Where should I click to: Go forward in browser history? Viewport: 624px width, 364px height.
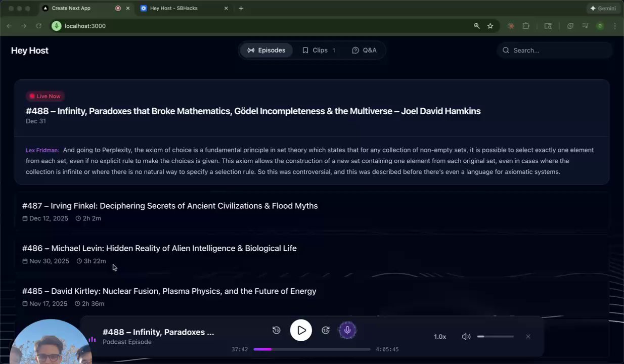point(24,26)
